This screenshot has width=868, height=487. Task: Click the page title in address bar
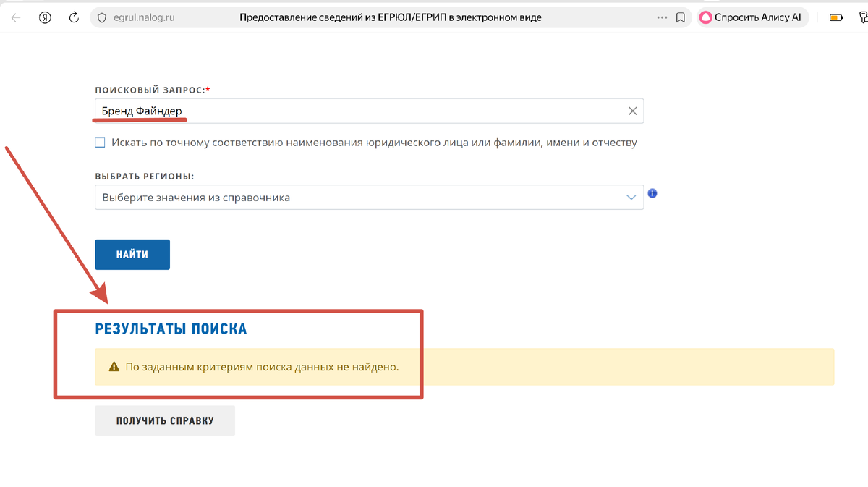point(391,17)
